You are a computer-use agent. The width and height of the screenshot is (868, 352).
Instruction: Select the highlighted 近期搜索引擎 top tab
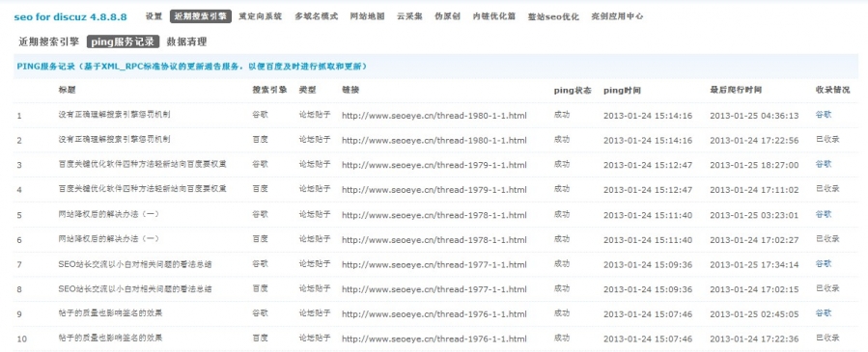point(201,16)
